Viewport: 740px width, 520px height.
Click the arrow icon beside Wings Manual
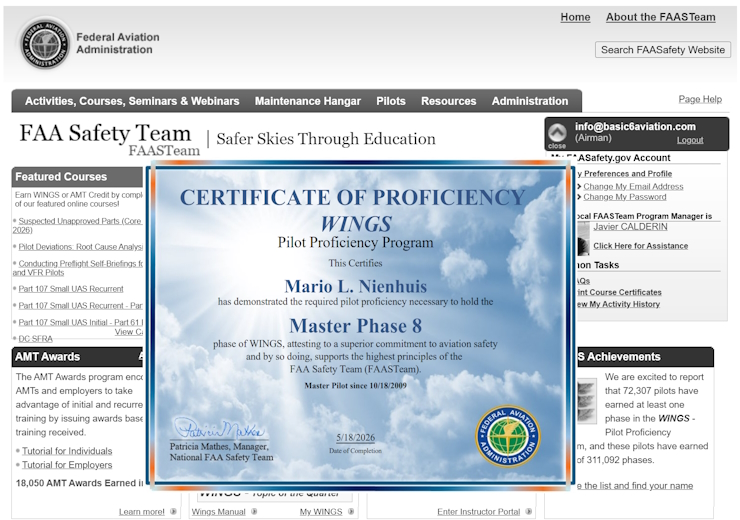[254, 512]
